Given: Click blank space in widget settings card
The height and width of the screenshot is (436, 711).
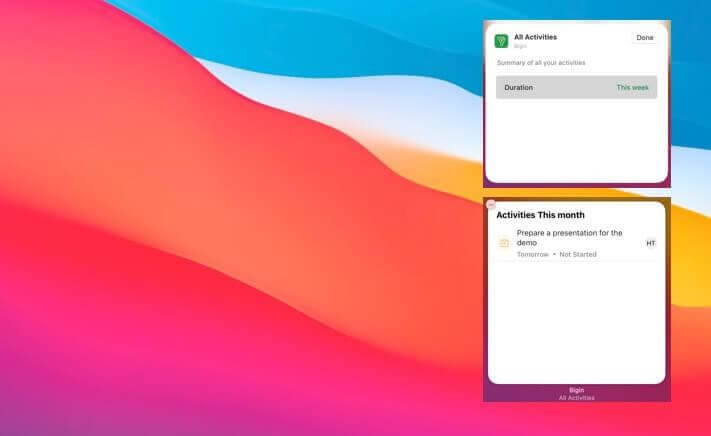Looking at the screenshot, I should tap(575, 140).
